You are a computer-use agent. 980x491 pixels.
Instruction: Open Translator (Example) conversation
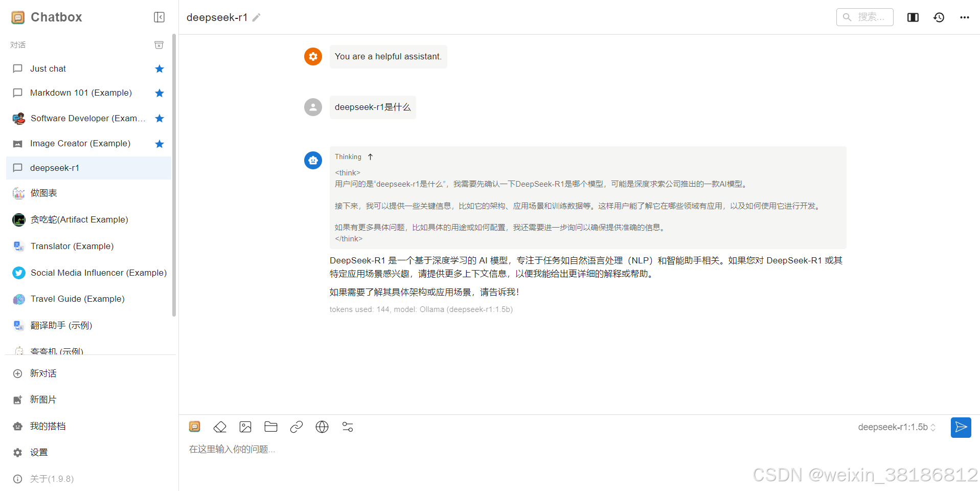click(88, 246)
